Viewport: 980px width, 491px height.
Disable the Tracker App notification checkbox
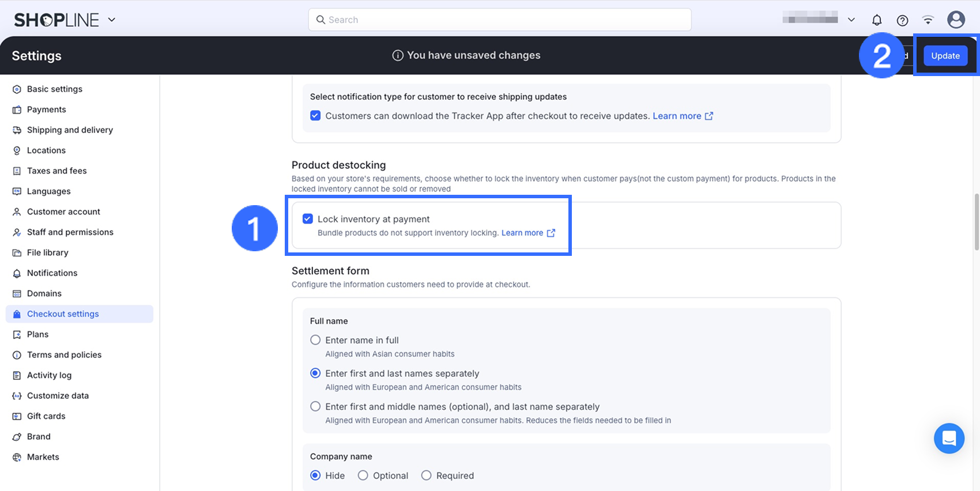[315, 116]
